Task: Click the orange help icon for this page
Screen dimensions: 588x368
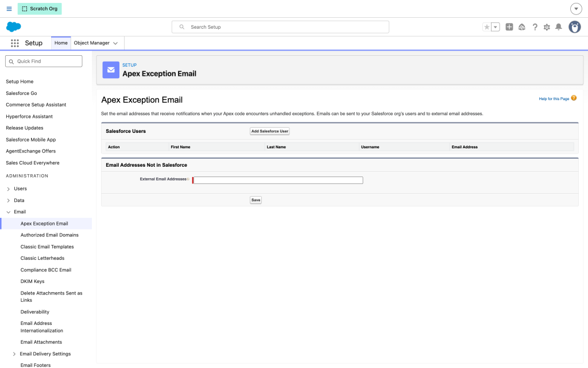Action: click(574, 98)
